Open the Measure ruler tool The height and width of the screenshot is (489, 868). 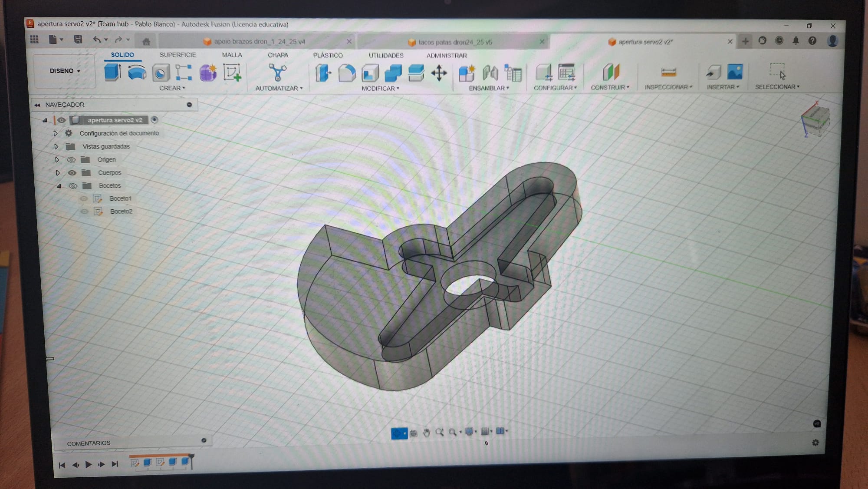coord(668,72)
